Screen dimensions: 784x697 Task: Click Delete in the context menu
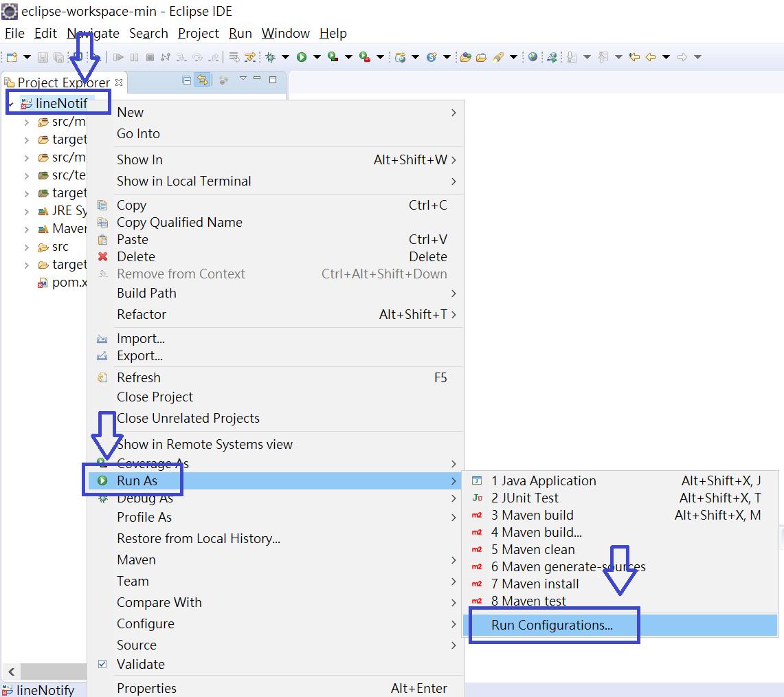tap(276, 256)
